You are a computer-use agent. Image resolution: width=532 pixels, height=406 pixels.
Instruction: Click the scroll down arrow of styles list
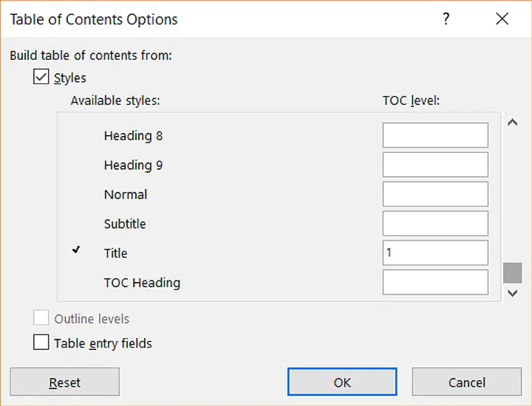pos(512,293)
